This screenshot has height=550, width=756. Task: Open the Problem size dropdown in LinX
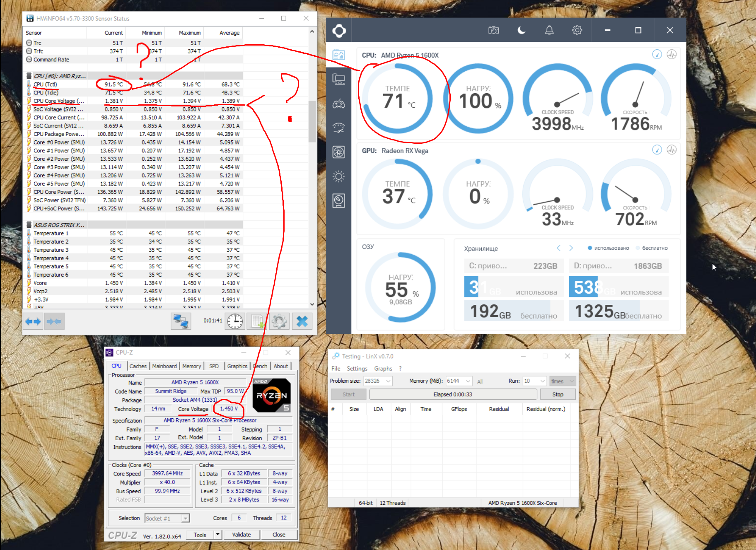coord(388,381)
